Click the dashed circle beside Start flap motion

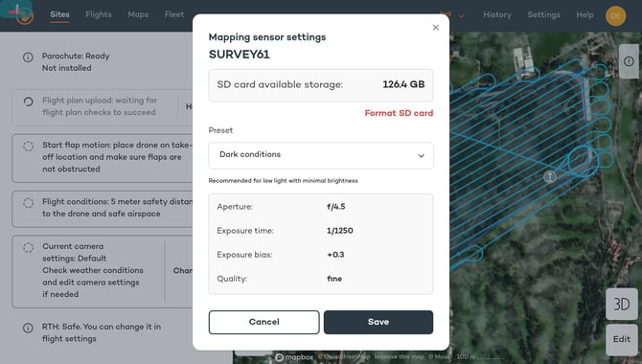coord(28,147)
